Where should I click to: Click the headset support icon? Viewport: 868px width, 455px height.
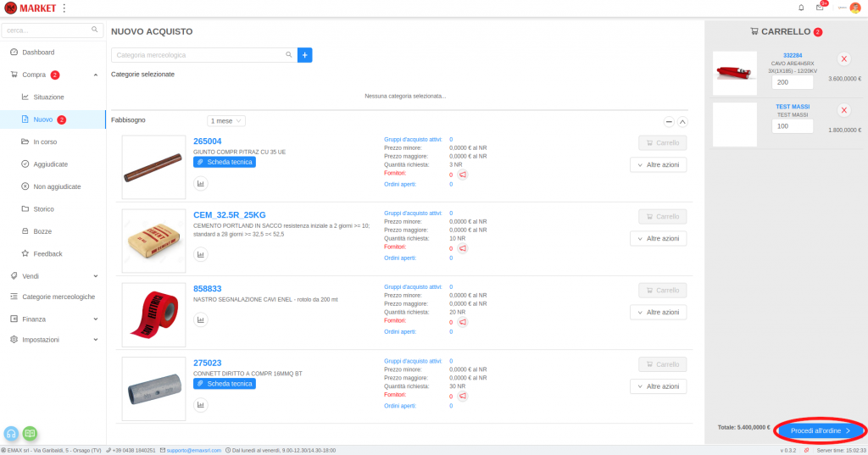click(12, 433)
